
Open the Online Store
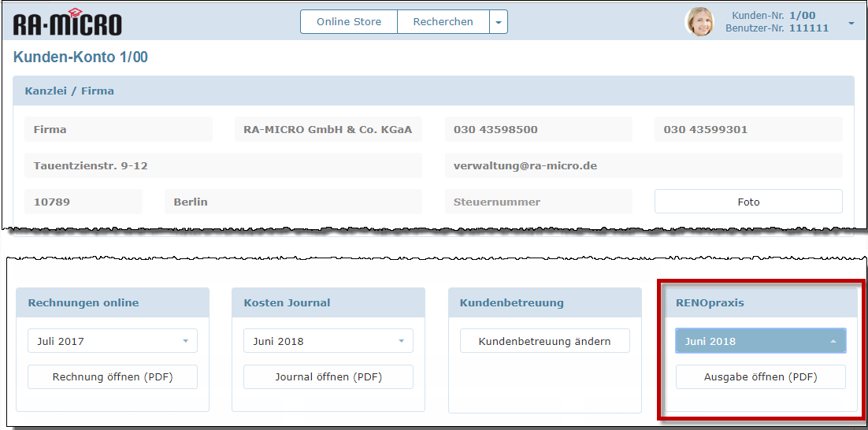click(349, 22)
